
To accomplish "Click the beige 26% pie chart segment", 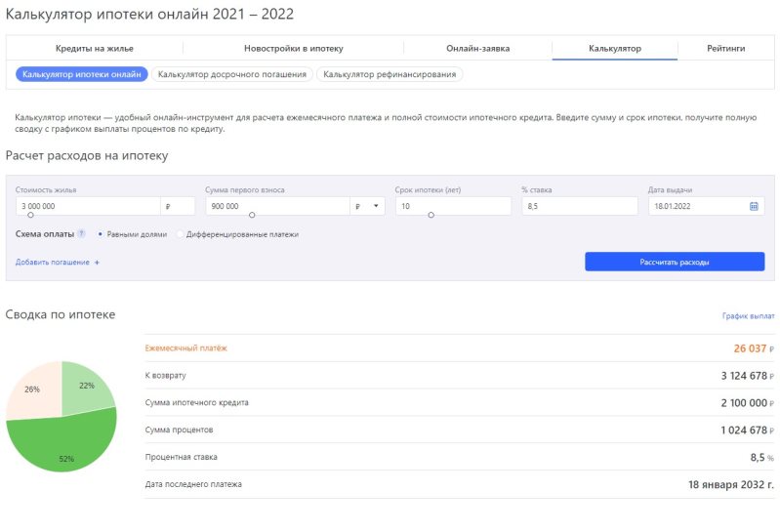I will tap(33, 390).
